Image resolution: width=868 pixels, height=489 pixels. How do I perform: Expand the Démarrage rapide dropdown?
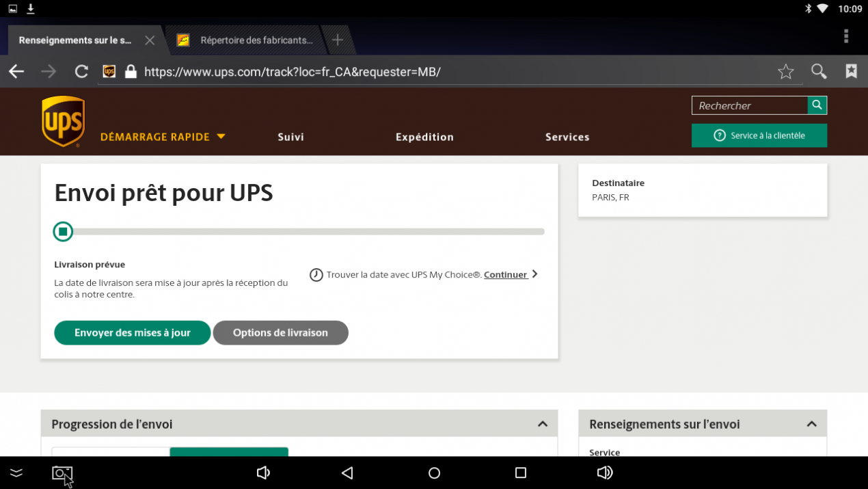pos(163,137)
